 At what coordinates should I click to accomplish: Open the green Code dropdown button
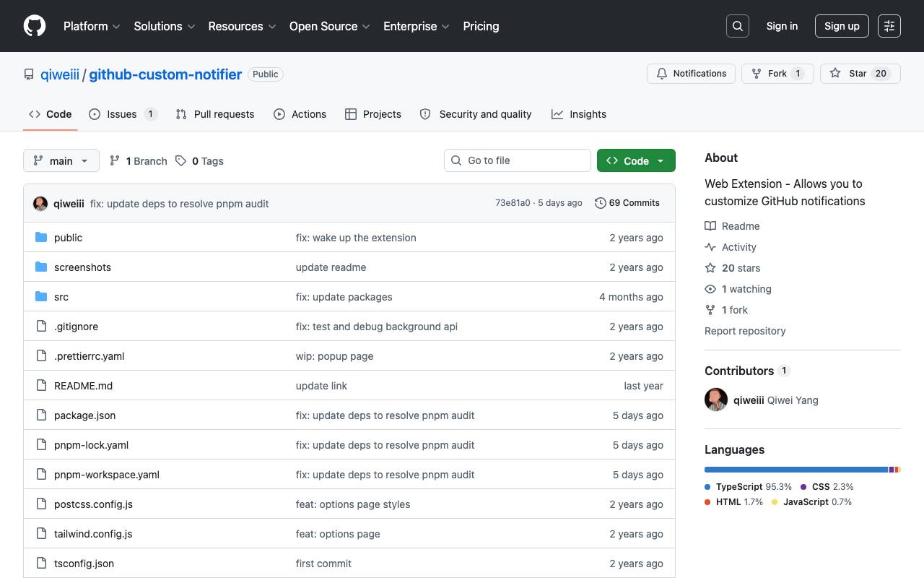point(636,160)
